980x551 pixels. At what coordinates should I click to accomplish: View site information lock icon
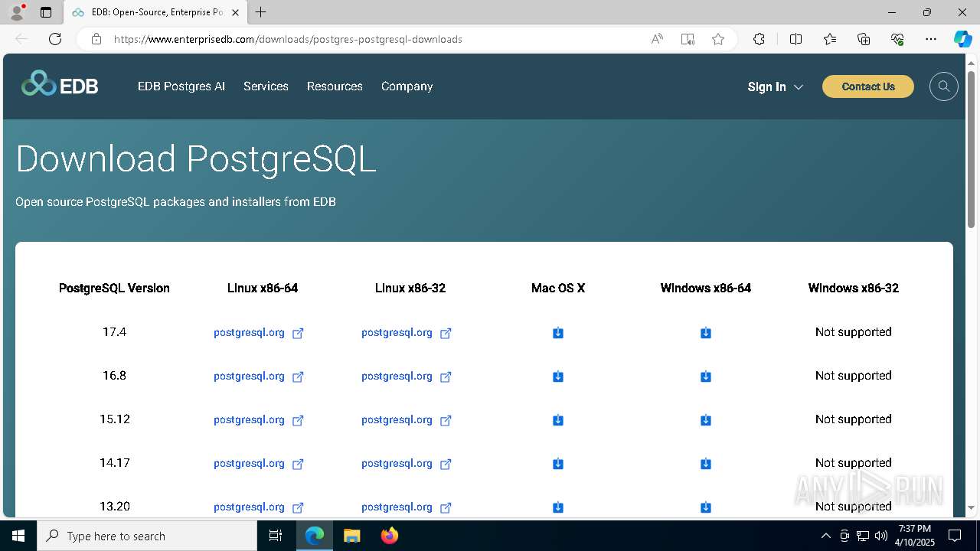click(96, 39)
